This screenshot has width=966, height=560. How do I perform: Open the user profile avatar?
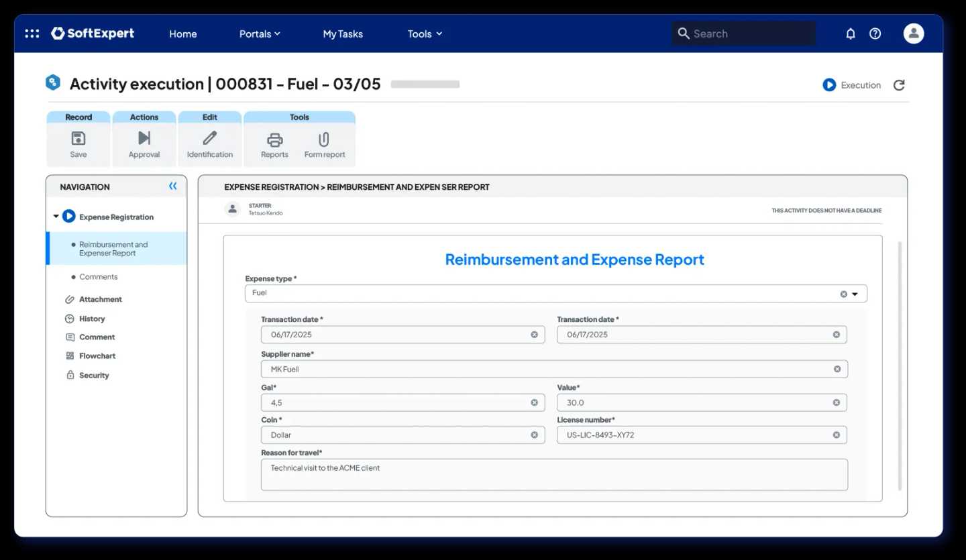point(914,34)
